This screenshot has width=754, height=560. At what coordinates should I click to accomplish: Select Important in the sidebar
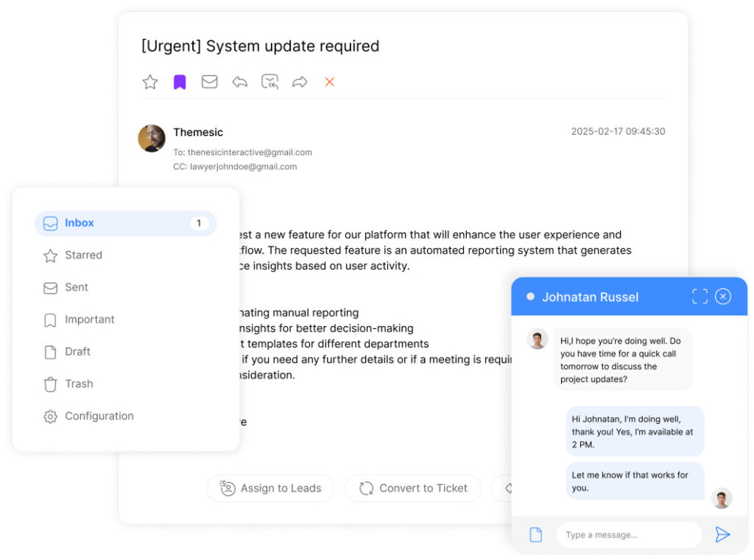click(x=89, y=319)
